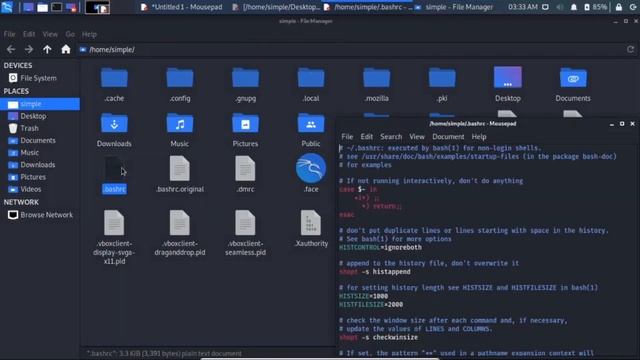
Task: Switch to .bashrc Mousepad taskbar window
Action: (367, 7)
